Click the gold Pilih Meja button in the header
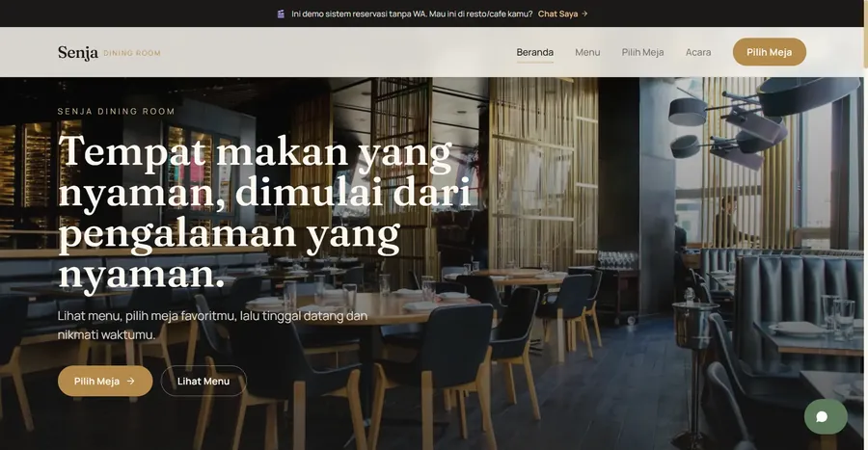The image size is (868, 450). [770, 52]
